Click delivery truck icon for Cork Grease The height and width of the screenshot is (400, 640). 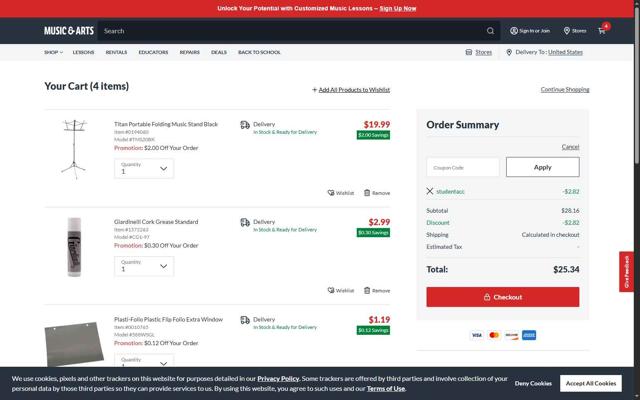pos(245,222)
